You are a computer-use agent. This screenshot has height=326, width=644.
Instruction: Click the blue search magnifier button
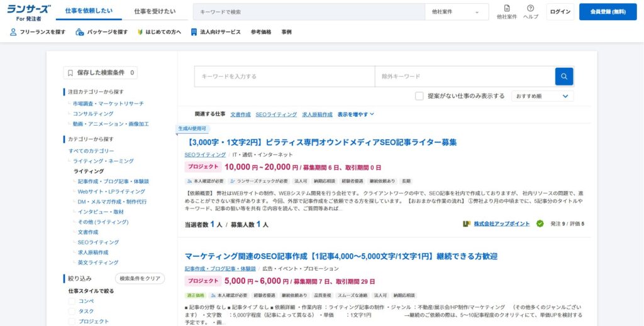tap(563, 76)
